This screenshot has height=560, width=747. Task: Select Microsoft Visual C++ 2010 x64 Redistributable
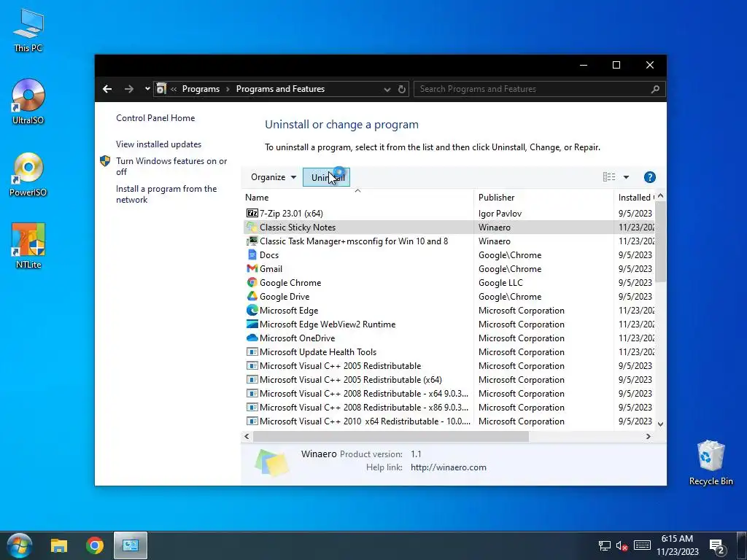tap(449, 421)
